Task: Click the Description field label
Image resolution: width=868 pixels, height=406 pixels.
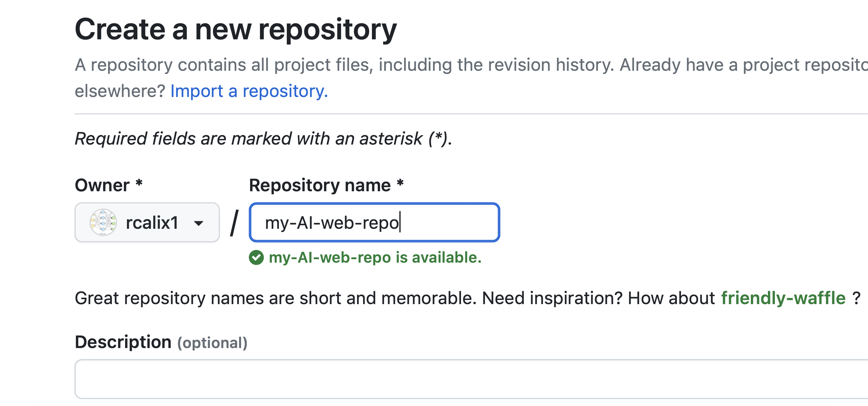Action: point(123,342)
